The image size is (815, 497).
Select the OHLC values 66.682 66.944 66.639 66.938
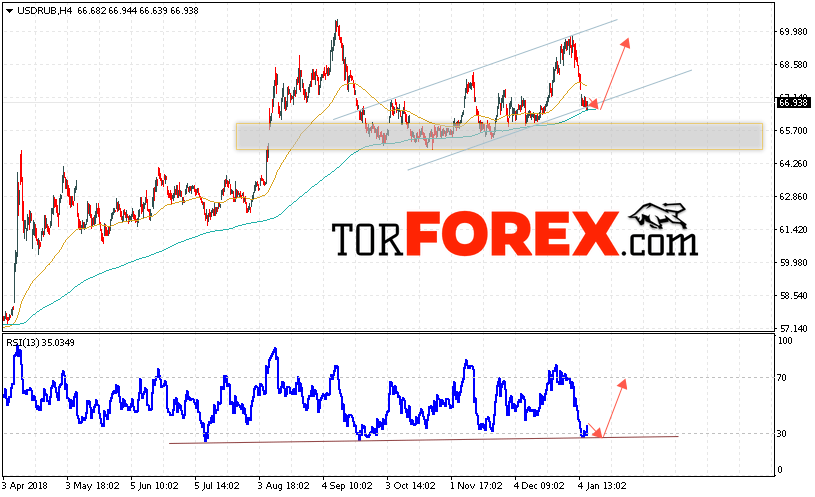pos(138,11)
